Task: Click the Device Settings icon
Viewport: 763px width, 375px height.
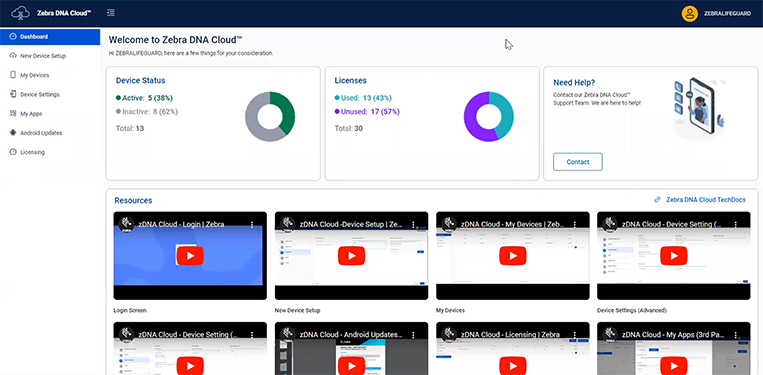Action: pyautogui.click(x=13, y=94)
